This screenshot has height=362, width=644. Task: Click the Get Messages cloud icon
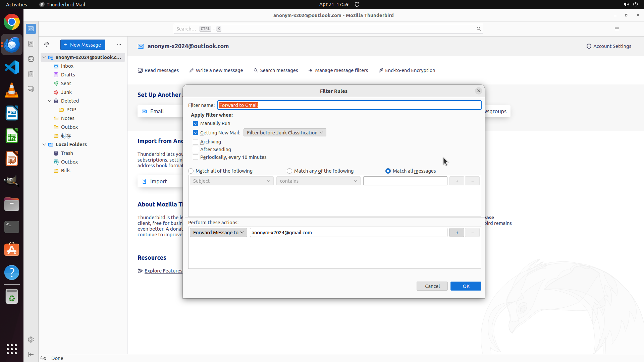(x=47, y=45)
